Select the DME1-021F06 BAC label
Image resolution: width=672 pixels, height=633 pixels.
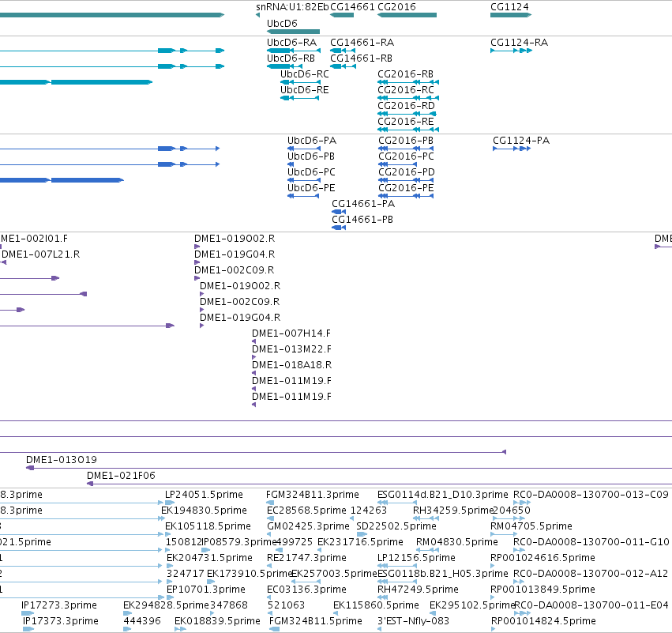(x=121, y=476)
